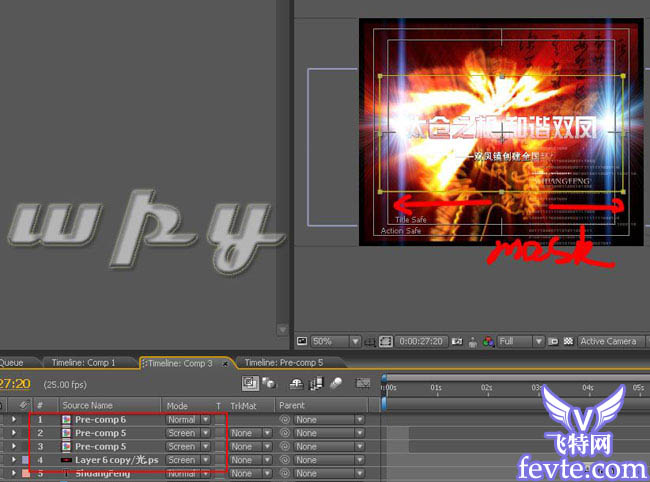Click the Show Last Snapshot icon
The height and width of the screenshot is (482, 650).
[473, 342]
